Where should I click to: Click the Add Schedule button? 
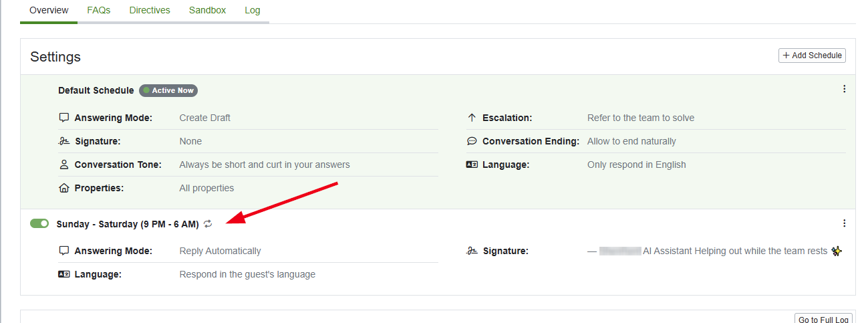click(812, 56)
